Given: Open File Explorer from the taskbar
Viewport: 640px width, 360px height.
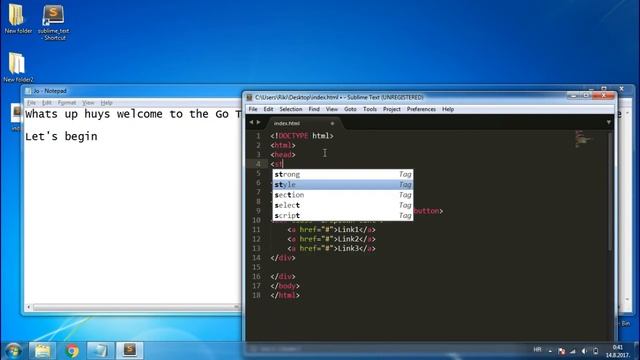Looking at the screenshot, I should tap(42, 351).
